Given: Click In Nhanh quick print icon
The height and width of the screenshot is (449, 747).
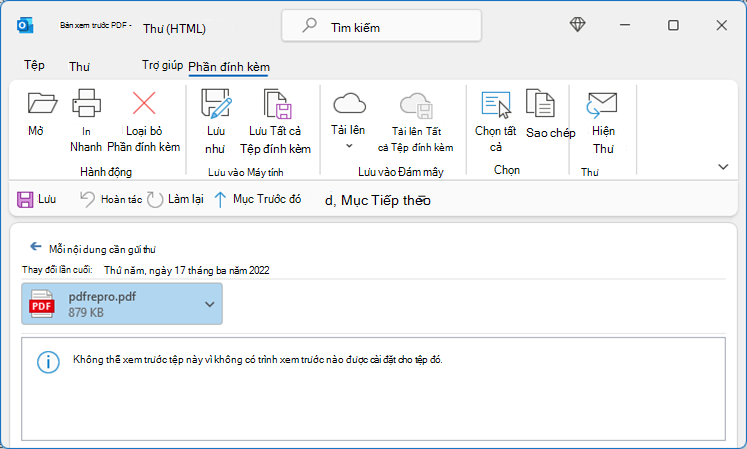Looking at the screenshot, I should pos(86,103).
